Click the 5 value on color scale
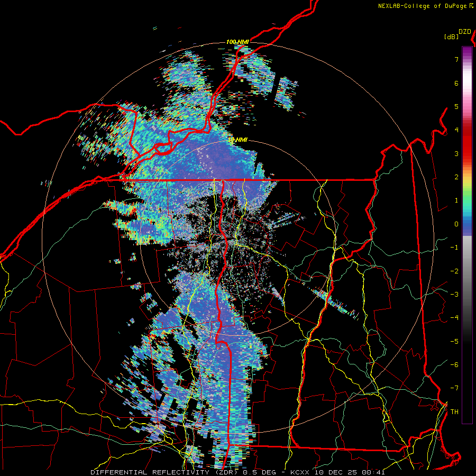The height and width of the screenshot is (476, 476). click(456, 106)
